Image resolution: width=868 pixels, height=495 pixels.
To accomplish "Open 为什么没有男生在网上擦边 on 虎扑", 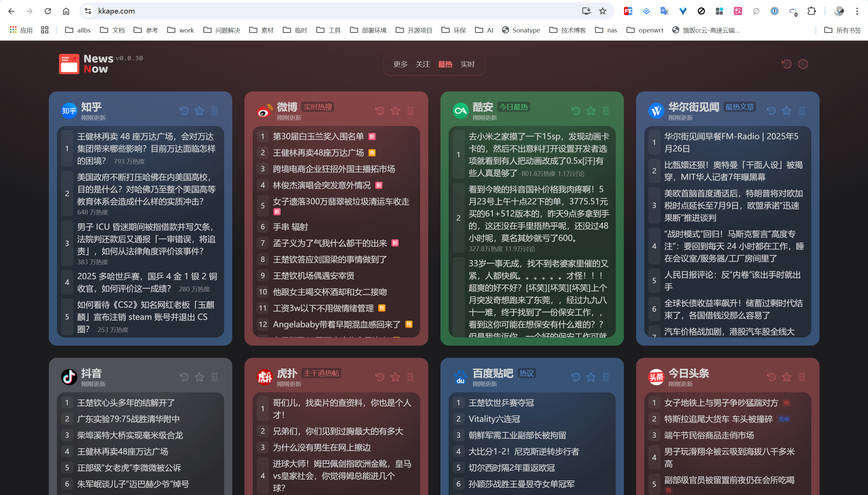I will click(321, 448).
